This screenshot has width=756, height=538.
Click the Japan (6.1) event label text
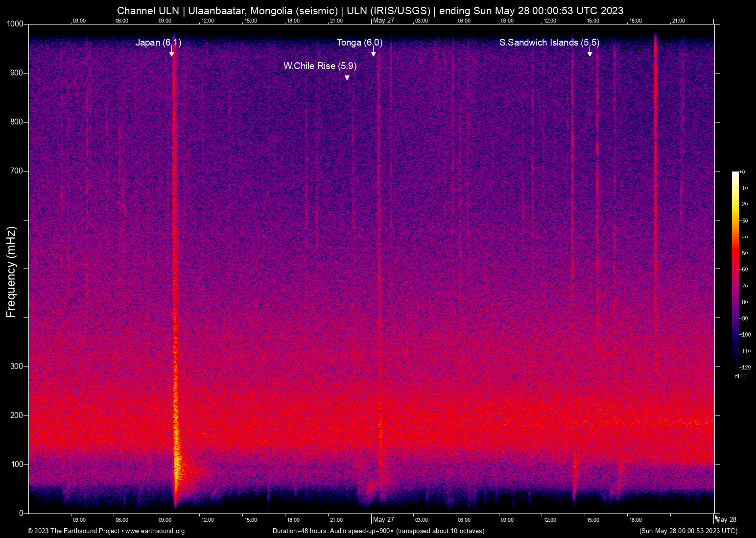pyautogui.click(x=158, y=43)
